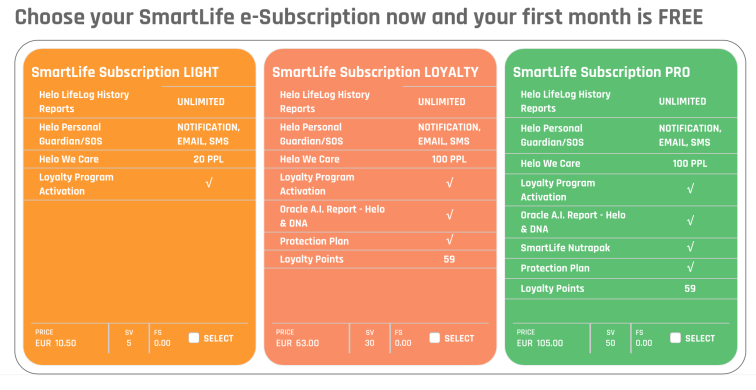Click the SmartLife Nutrapak checkmark in PRO plan

(x=690, y=247)
